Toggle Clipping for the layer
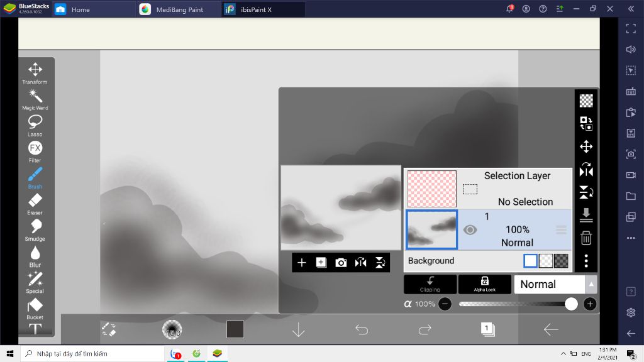The height and width of the screenshot is (362, 644). pos(430,284)
